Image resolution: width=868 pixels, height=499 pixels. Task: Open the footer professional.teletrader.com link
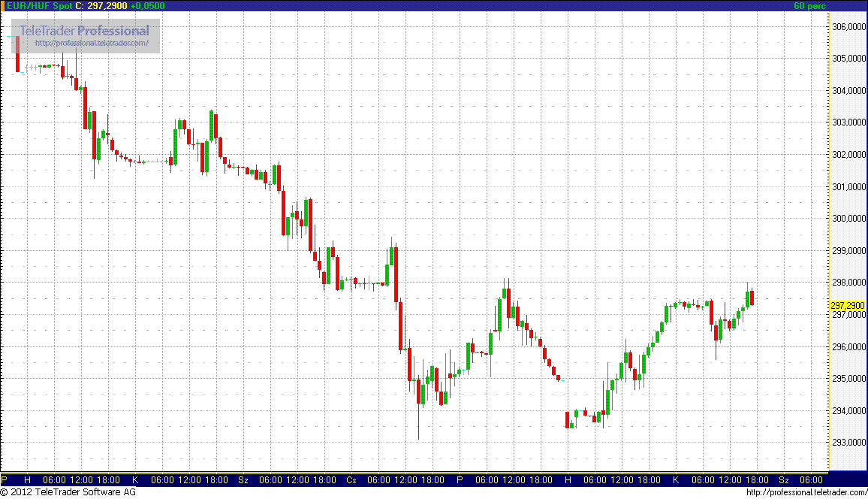tap(806, 492)
